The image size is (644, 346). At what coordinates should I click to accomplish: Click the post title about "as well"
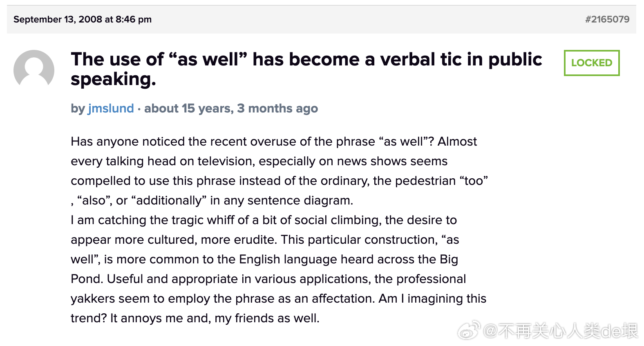click(306, 60)
